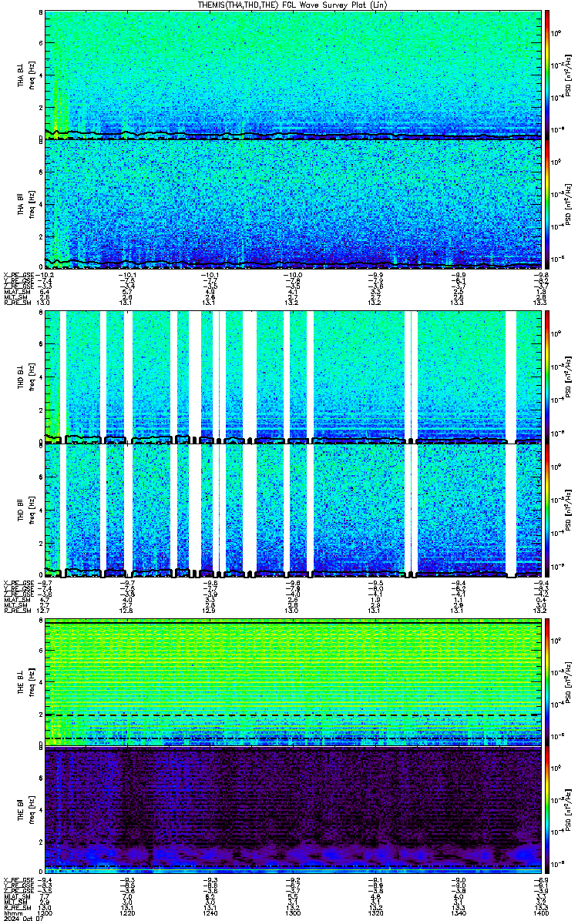Click the 'R_RE_SM' row label under the THE panels
578x924 pixels.
tap(16, 907)
